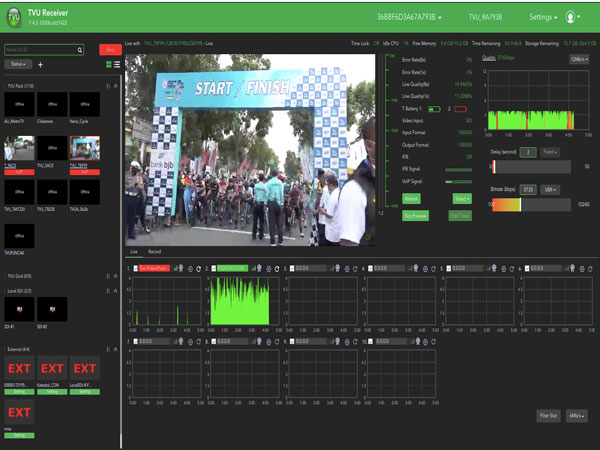The image size is (600, 450).
Task: Open slot 8 settings gear
Action: point(269,342)
